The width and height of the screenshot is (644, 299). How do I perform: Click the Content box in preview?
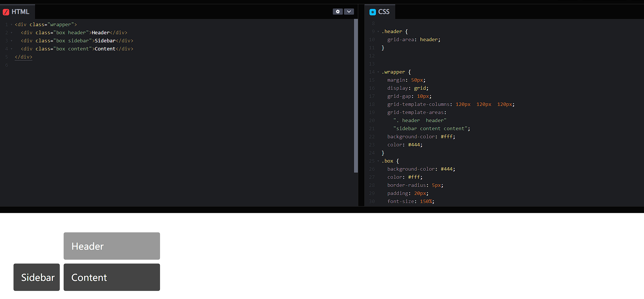(112, 277)
